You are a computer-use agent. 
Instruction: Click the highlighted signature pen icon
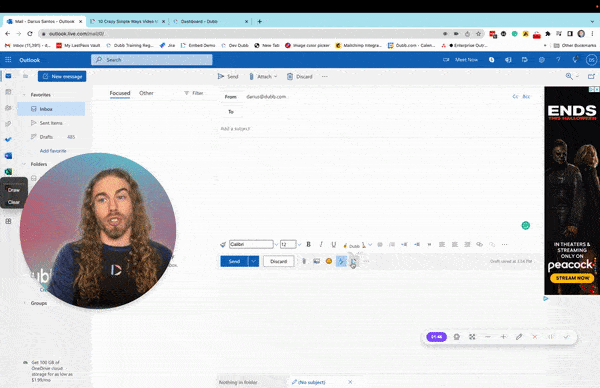click(341, 261)
